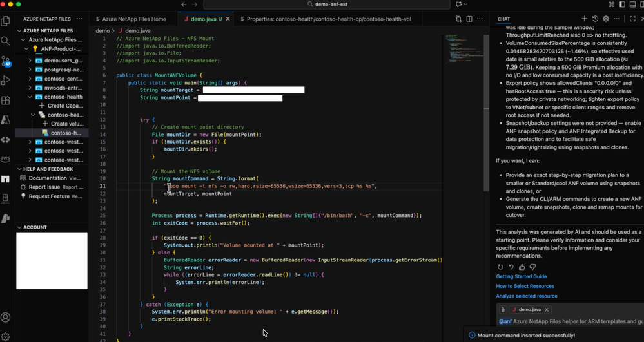Image resolution: width=644 pixels, height=342 pixels.
Task: Start a new chat with plus icon
Action: point(584,19)
